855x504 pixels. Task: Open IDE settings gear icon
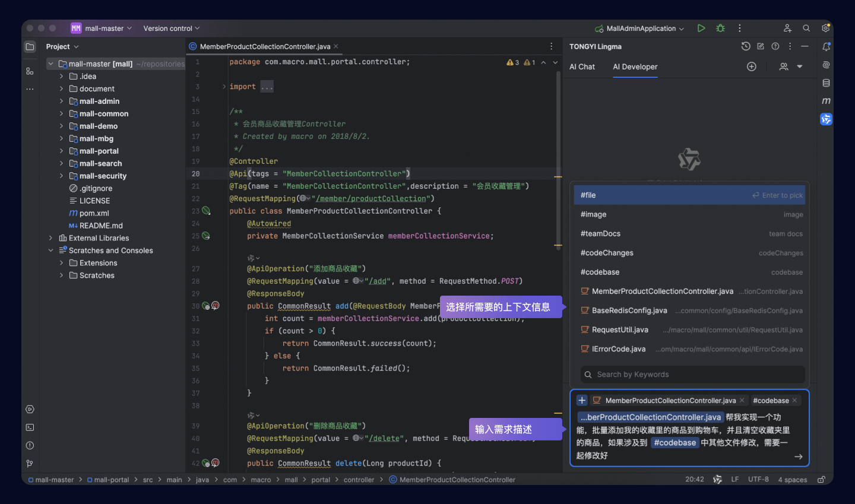[x=825, y=28]
